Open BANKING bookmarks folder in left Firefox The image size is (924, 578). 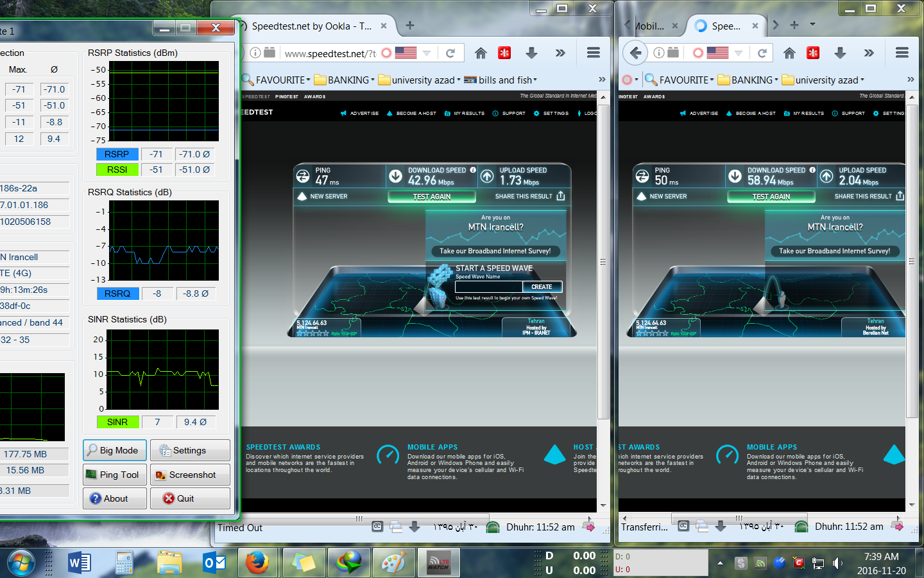click(x=345, y=80)
